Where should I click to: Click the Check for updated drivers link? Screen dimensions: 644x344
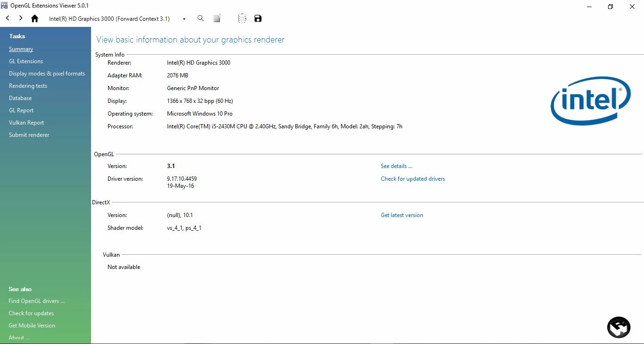413,179
